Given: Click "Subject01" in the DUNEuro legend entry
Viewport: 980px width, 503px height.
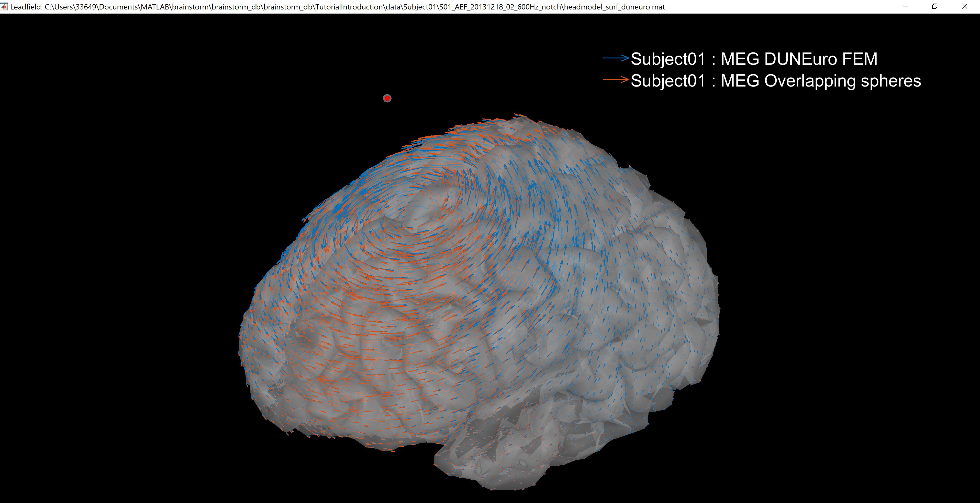Looking at the screenshot, I should click(668, 59).
